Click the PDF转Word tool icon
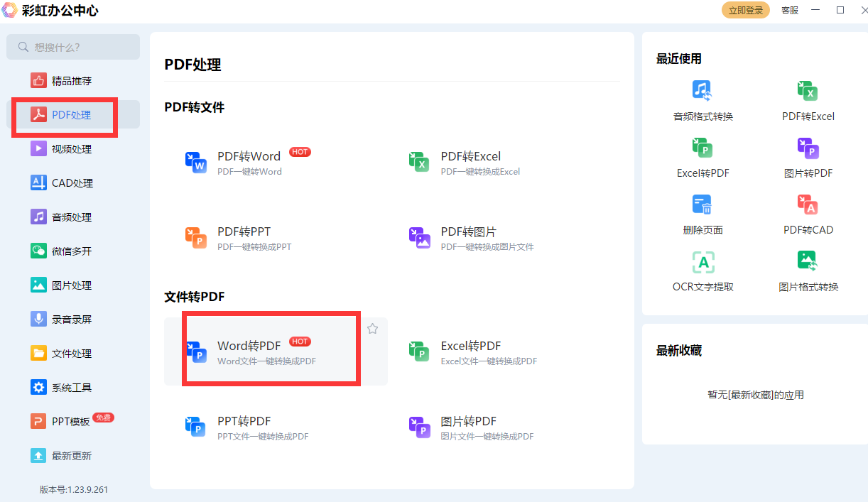The height and width of the screenshot is (502, 868). click(195, 162)
